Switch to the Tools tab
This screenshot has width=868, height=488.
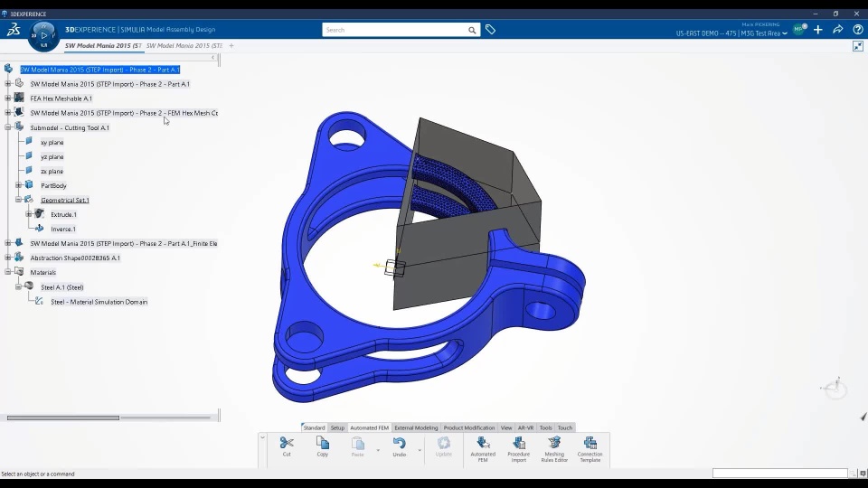point(545,427)
